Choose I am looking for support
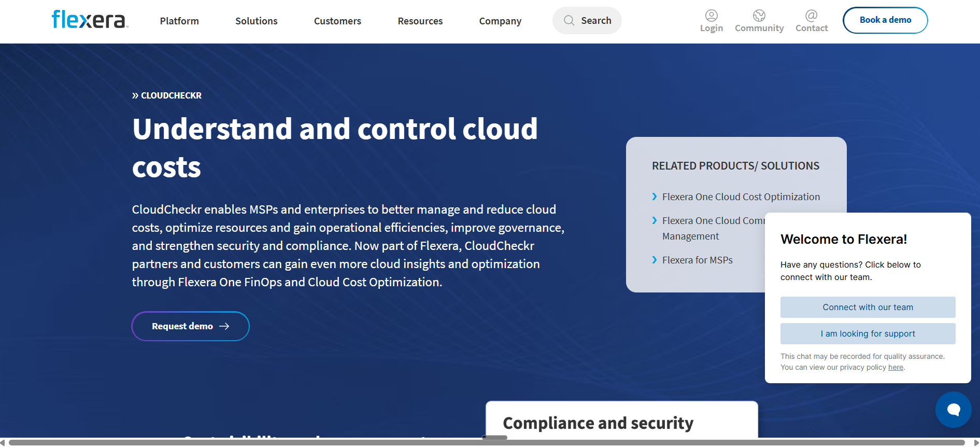 point(868,333)
